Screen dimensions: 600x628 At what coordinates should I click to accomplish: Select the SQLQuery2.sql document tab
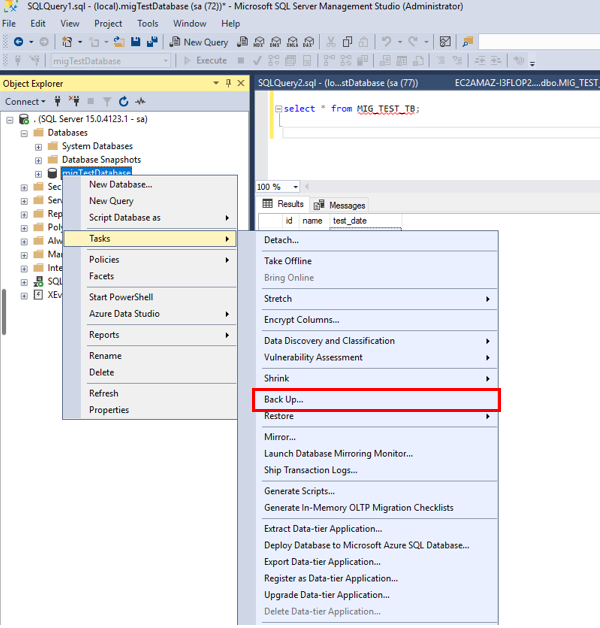[x=338, y=83]
